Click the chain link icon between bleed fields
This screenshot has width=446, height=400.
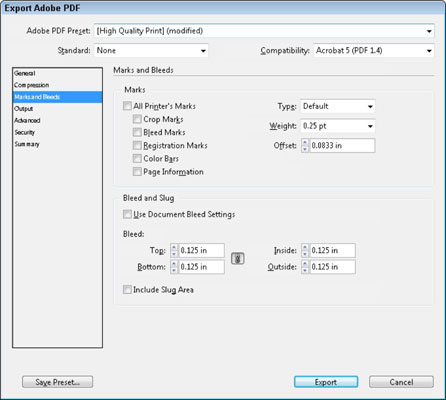(238, 258)
